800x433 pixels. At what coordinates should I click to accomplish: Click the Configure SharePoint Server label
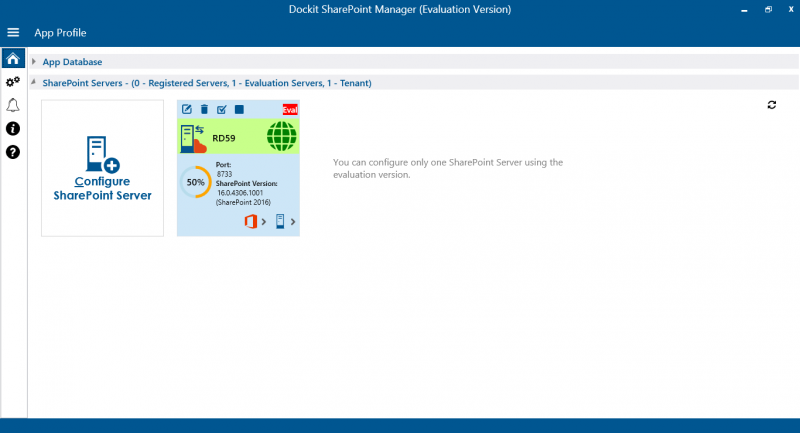pos(103,188)
